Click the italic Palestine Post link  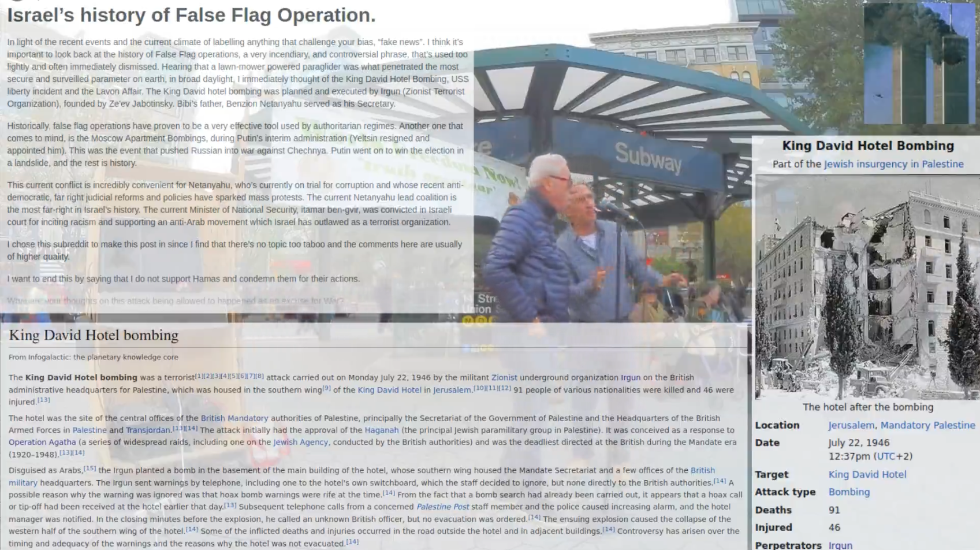pos(443,507)
